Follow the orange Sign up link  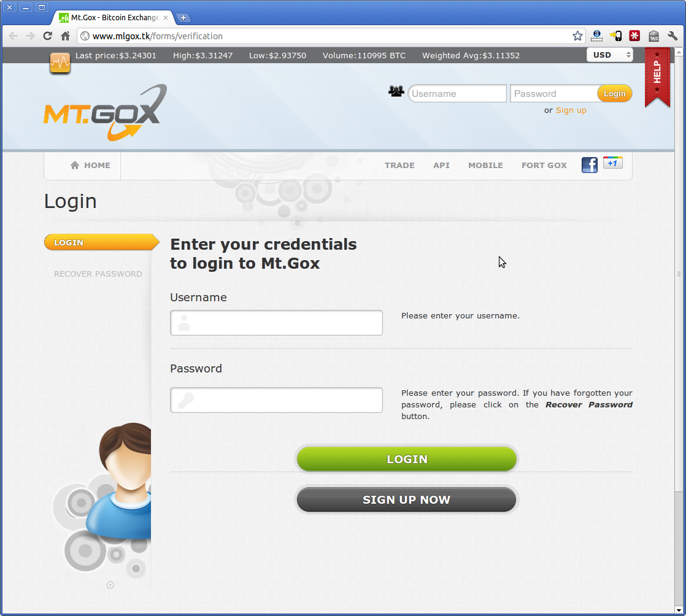(x=571, y=110)
